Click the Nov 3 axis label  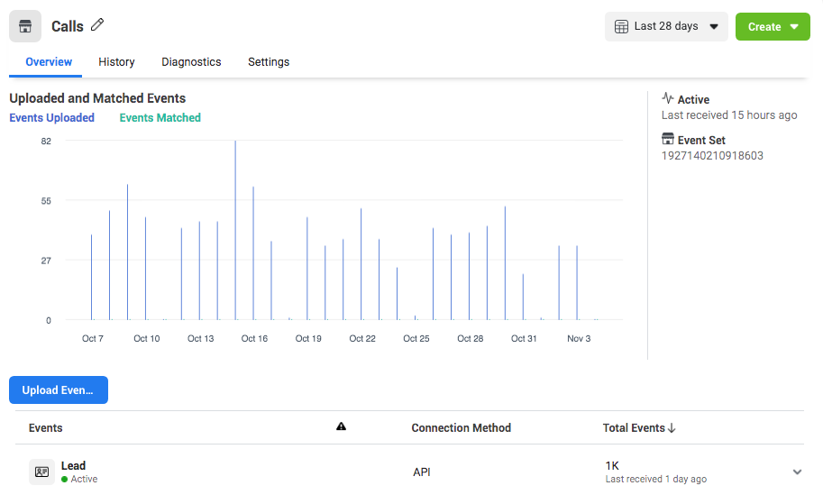pos(579,339)
